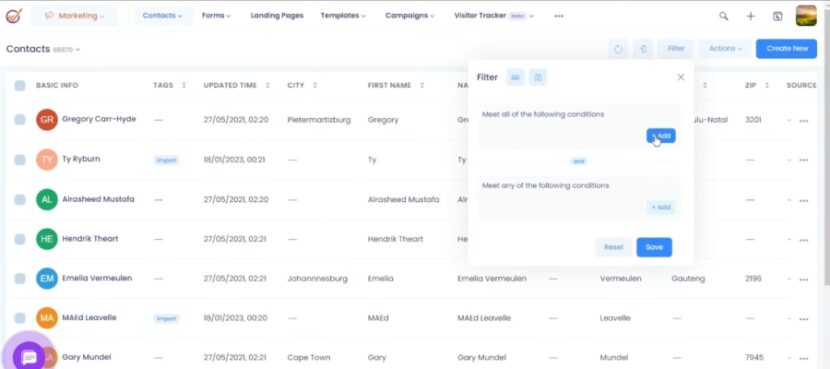This screenshot has height=369, width=830.
Task: Sort by the TAGS column arrows
Action: click(x=184, y=85)
